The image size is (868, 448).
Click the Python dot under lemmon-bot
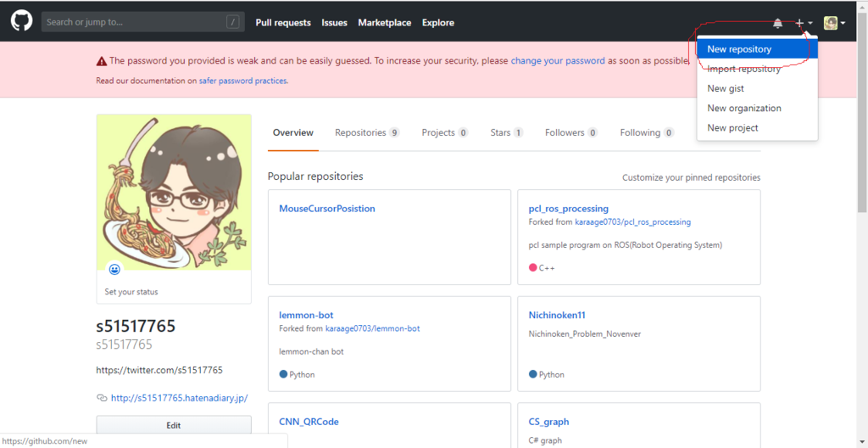point(283,374)
